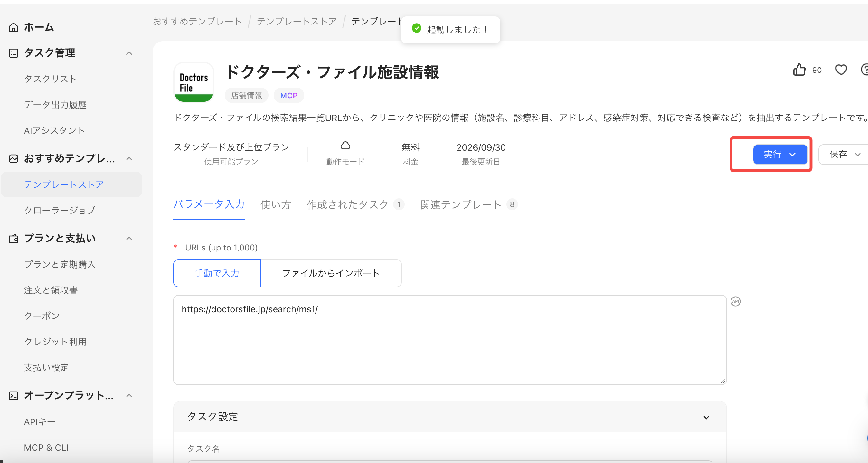Image resolution: width=868 pixels, height=463 pixels.
Task: Click the Home house icon
Action: point(14,27)
